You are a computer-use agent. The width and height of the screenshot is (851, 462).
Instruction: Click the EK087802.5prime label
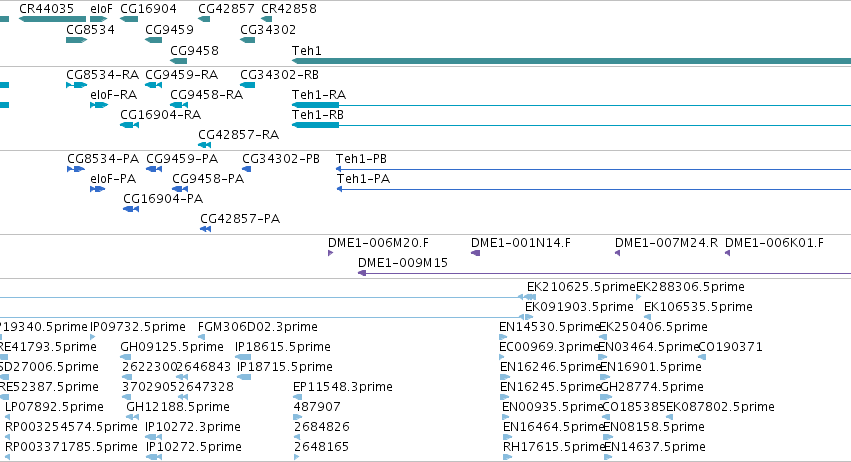(x=720, y=408)
